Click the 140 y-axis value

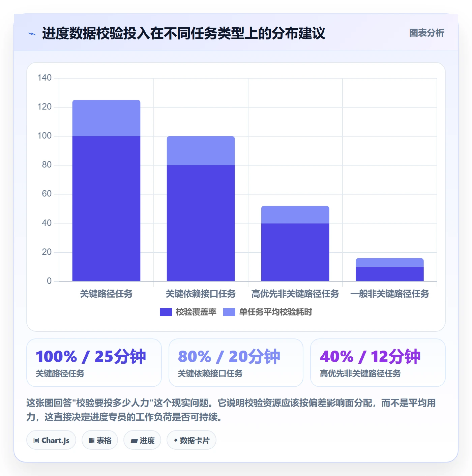tap(45, 78)
